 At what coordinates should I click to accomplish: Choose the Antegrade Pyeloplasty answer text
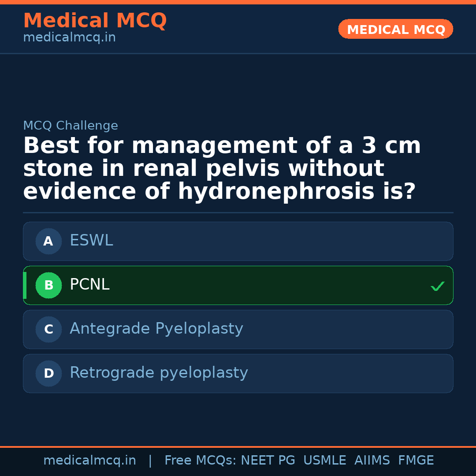click(x=156, y=329)
